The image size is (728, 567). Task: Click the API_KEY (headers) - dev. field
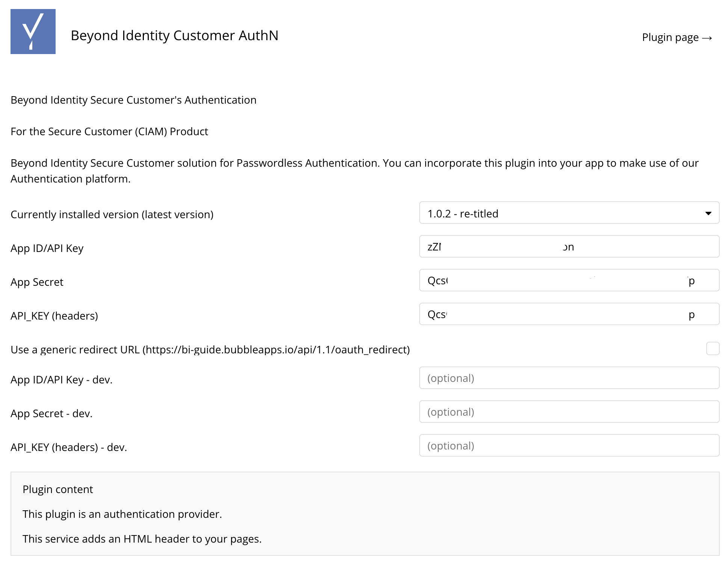tap(569, 446)
